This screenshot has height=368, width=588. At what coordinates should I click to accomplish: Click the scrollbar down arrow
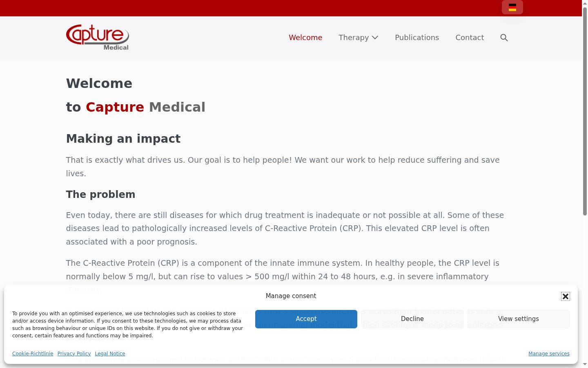(x=585, y=364)
